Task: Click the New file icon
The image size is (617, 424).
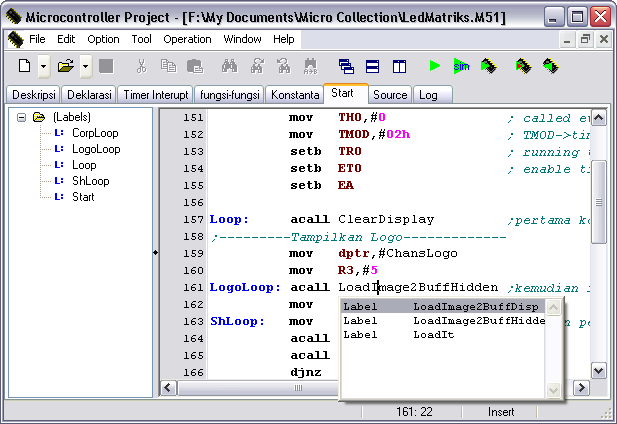Action: tap(24, 66)
